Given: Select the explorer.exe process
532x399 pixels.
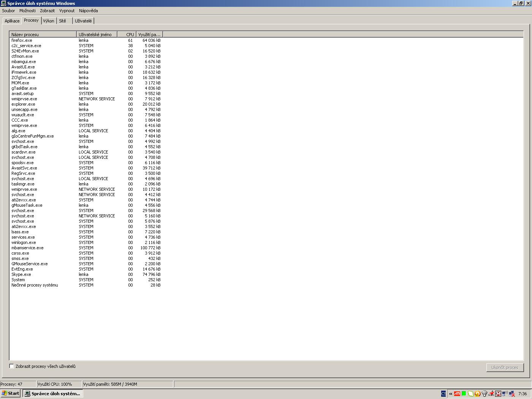Looking at the screenshot, I should 86,104.
